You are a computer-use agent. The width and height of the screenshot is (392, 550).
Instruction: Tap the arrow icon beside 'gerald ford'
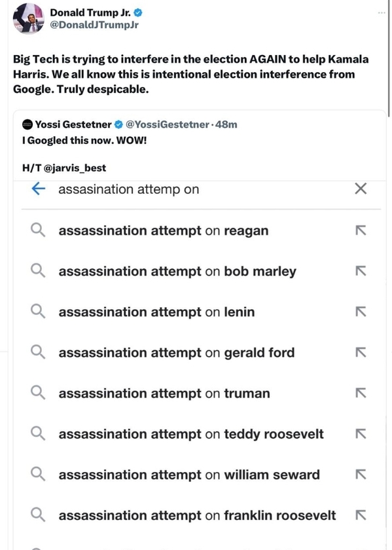[361, 352]
